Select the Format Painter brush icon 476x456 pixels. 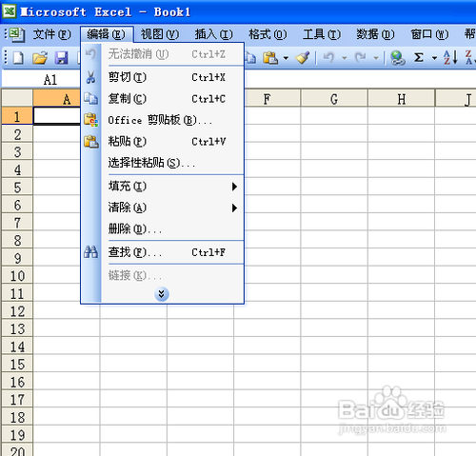(302, 58)
